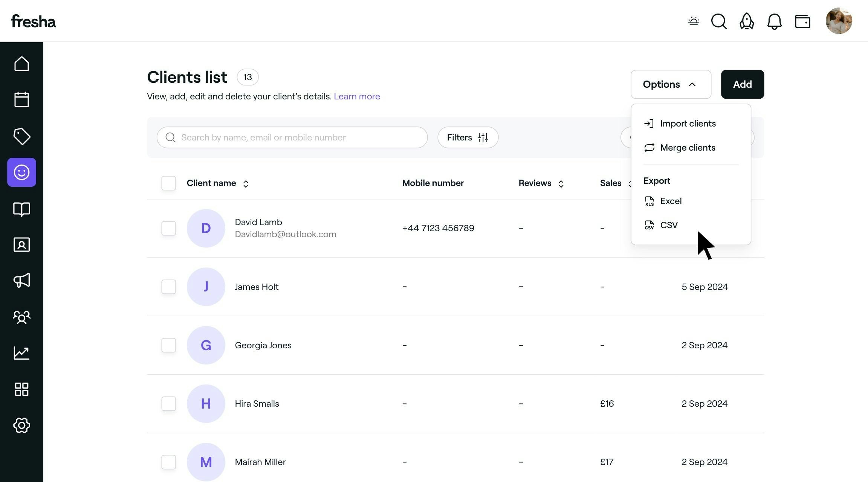Open the Team section in the sidebar
The image size is (868, 482).
coord(21,317)
